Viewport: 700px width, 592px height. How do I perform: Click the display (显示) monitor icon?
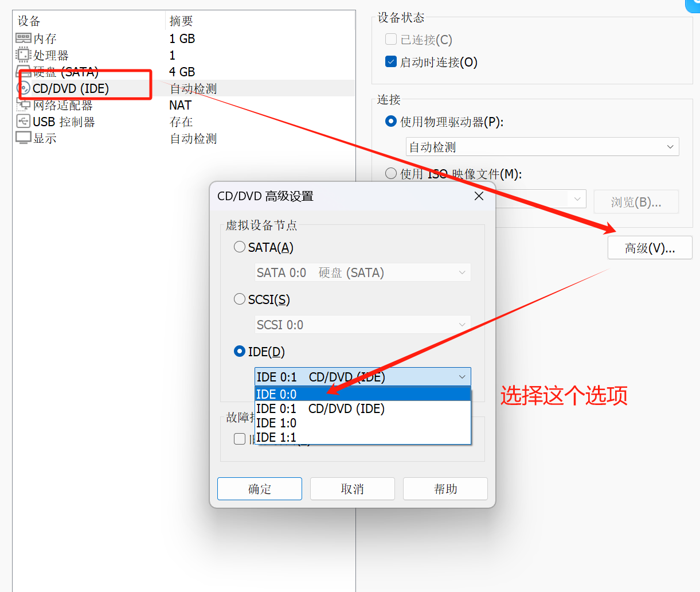[23, 138]
